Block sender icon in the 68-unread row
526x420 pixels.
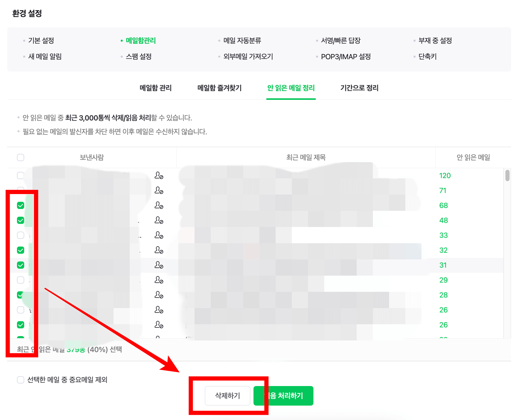159,205
